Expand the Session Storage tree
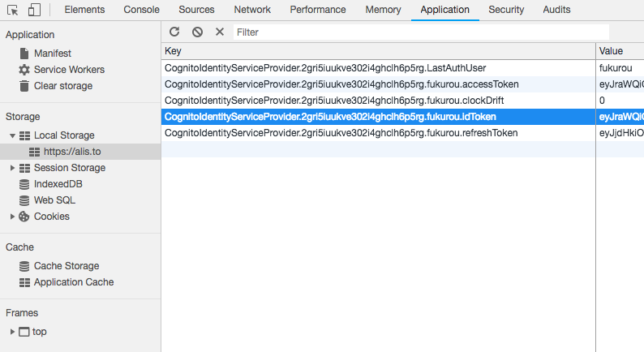Viewport: 644px width, 352px height. (13, 168)
